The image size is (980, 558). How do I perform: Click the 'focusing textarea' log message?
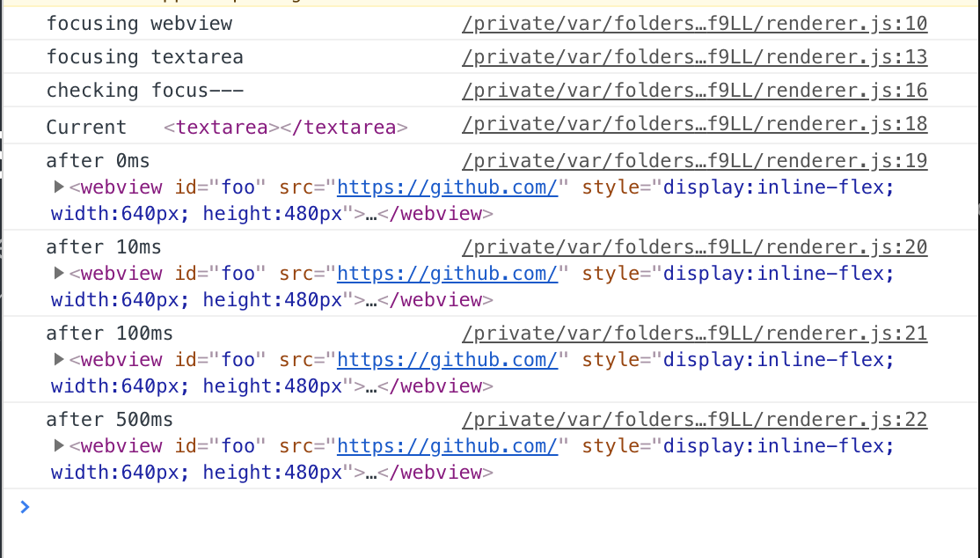(144, 57)
